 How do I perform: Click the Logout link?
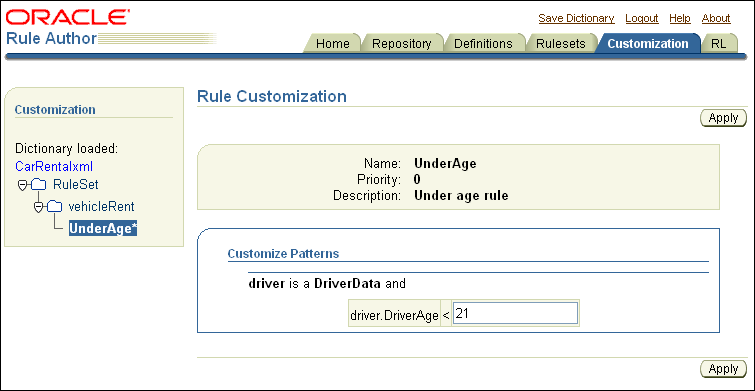(x=642, y=18)
